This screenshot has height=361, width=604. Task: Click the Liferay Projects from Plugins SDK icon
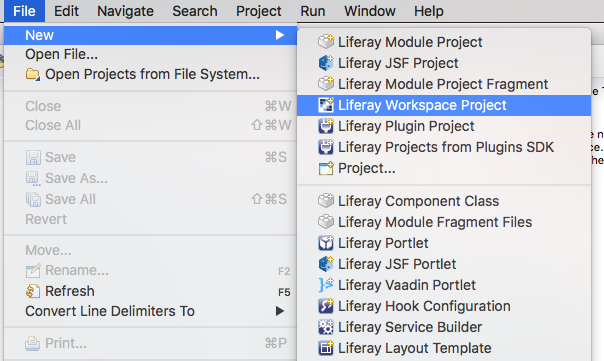(x=326, y=147)
